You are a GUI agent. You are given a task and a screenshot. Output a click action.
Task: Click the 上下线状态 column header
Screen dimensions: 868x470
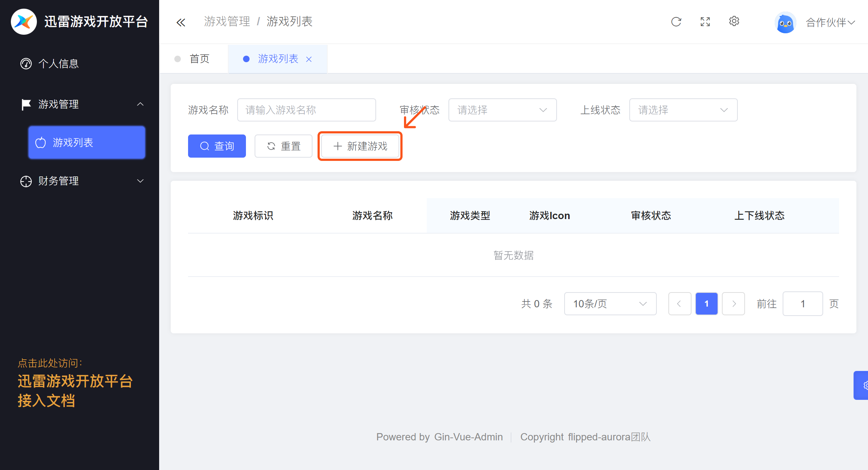759,216
